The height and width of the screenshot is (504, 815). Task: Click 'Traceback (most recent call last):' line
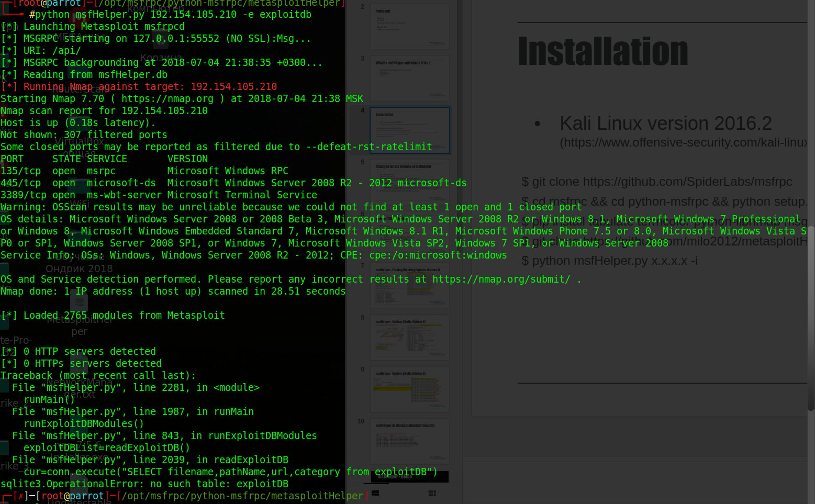(98, 376)
